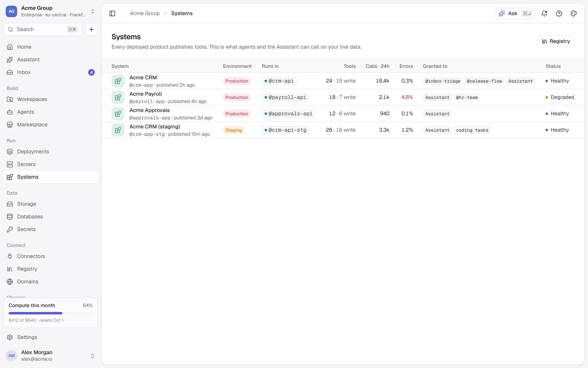
Task: Click the Calls · 24h column header
Action: tap(377, 66)
